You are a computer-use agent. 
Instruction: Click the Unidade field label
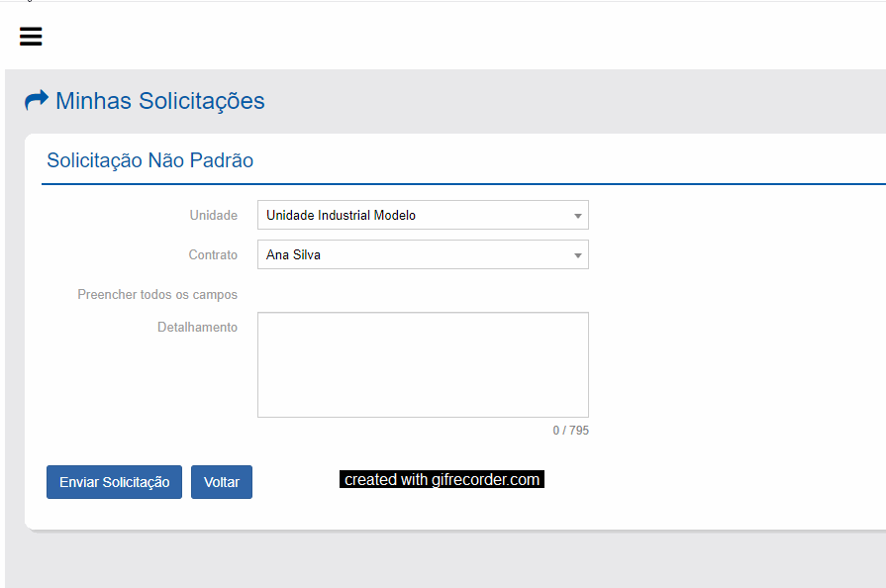(214, 215)
